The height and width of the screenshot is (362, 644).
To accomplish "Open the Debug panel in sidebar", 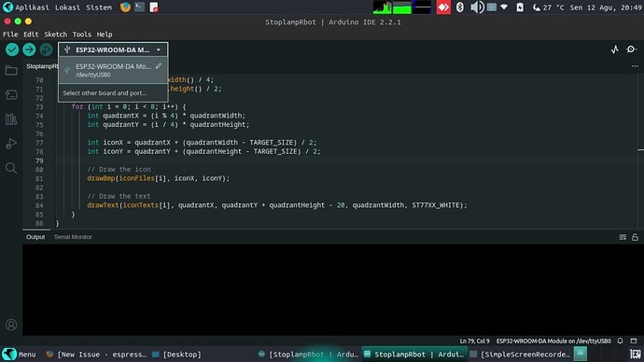I will (11, 144).
